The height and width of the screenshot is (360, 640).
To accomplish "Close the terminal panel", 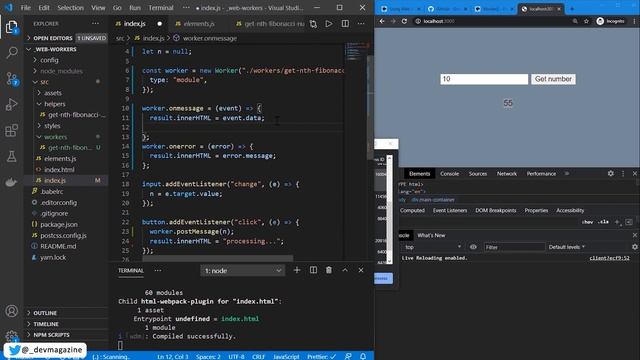I will (361, 270).
